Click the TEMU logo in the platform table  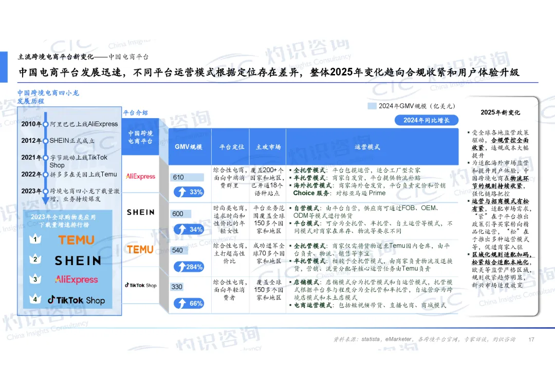[x=140, y=249]
